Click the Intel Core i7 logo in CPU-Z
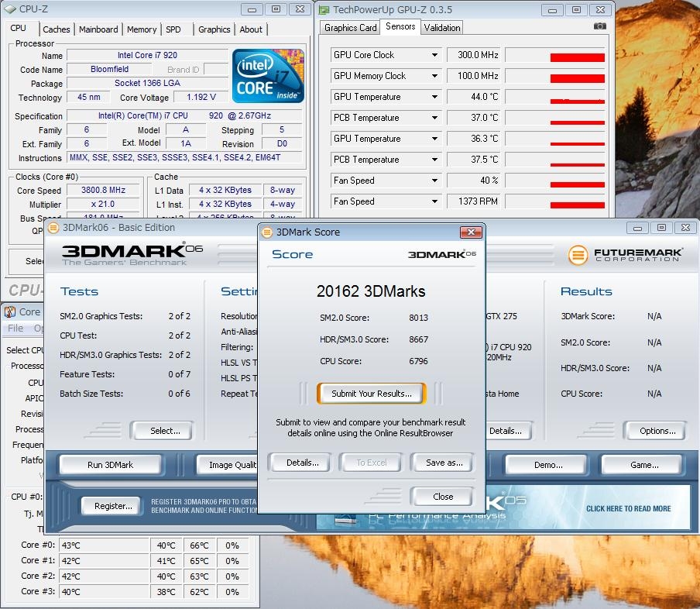The height and width of the screenshot is (609, 700). (268, 76)
